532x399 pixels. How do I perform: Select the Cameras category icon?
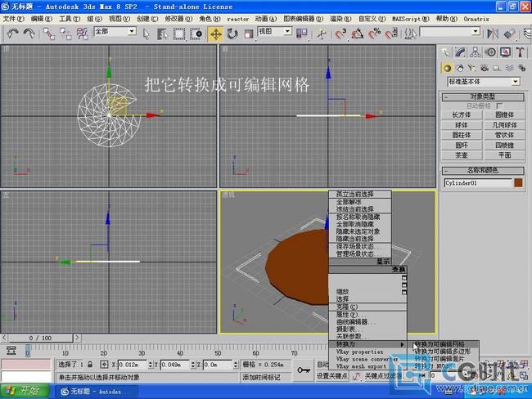pos(485,68)
